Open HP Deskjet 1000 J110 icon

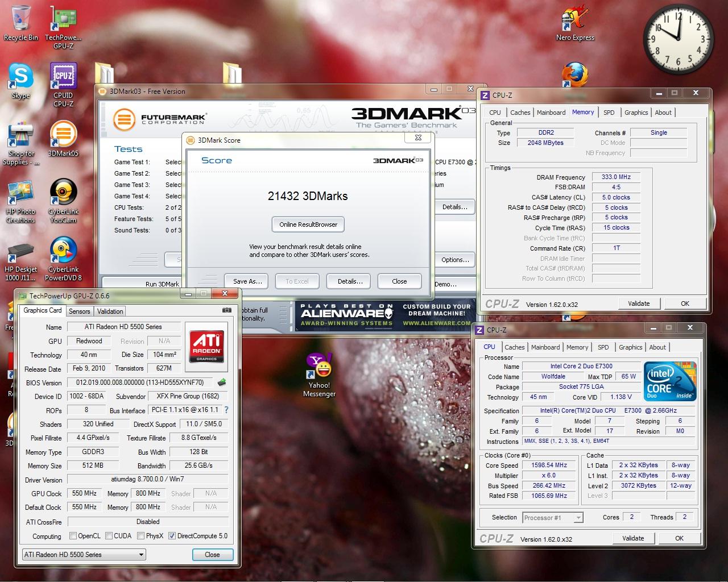(21, 260)
